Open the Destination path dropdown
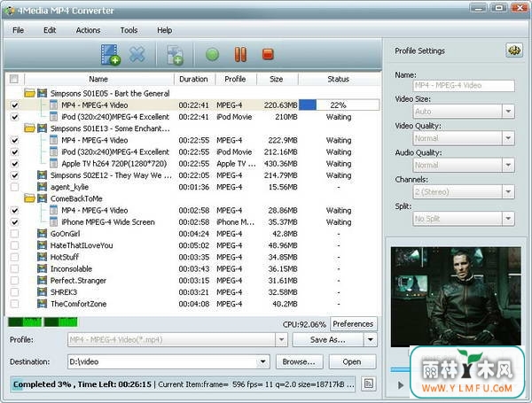 click(x=263, y=361)
